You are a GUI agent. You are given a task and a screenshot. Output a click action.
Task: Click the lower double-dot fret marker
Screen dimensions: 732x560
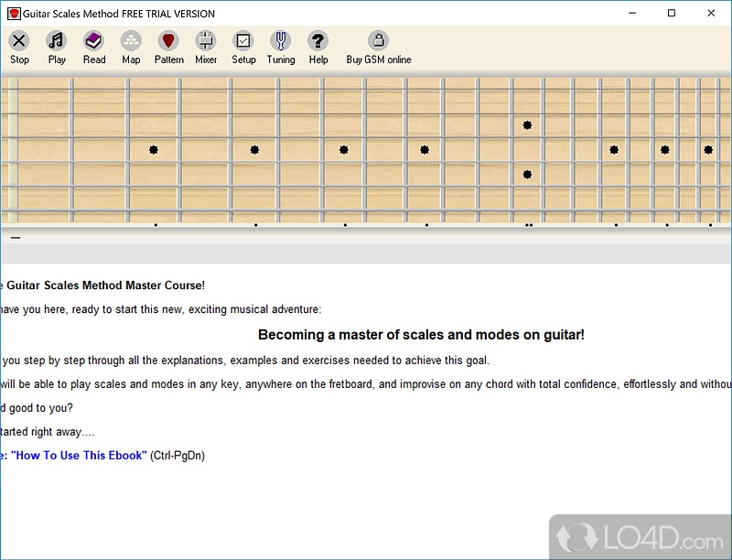(x=528, y=175)
